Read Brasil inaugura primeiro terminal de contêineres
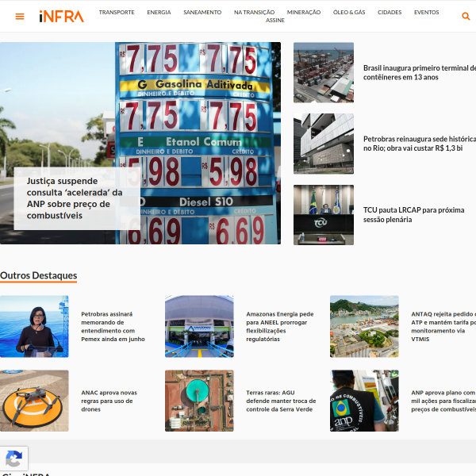This screenshot has width=476, height=476. (420, 72)
